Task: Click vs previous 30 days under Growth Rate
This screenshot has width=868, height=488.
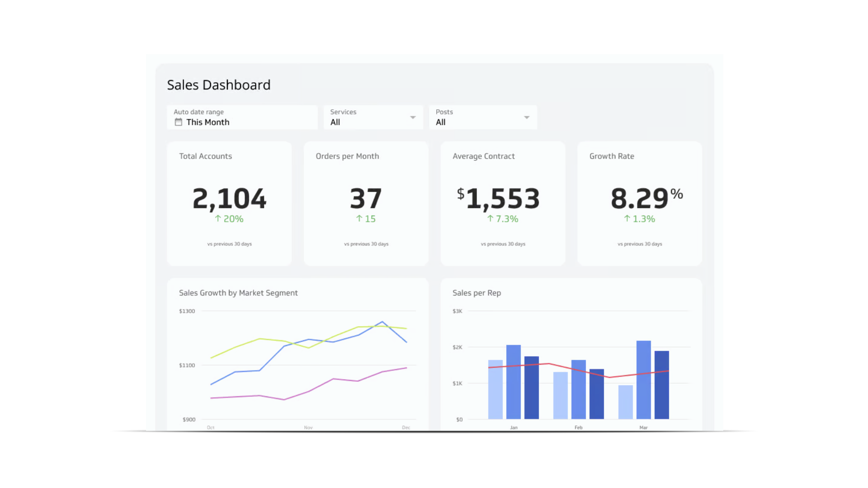Action: [x=640, y=244]
